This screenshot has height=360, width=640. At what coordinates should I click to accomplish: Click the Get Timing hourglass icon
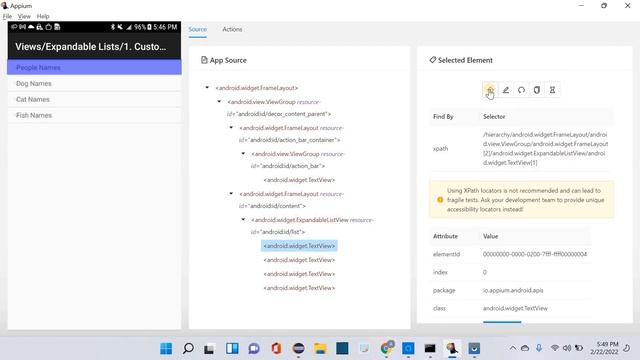point(552,90)
